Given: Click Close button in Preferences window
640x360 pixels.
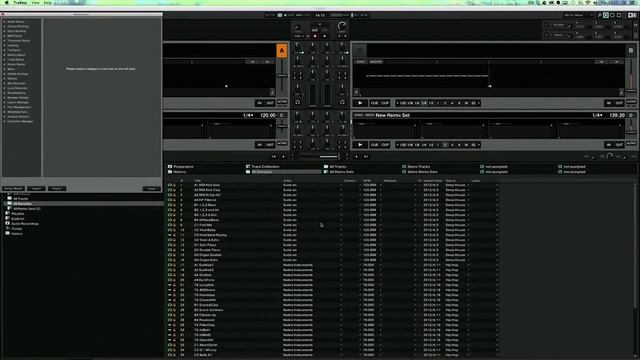Looking at the screenshot, I should [x=151, y=189].
